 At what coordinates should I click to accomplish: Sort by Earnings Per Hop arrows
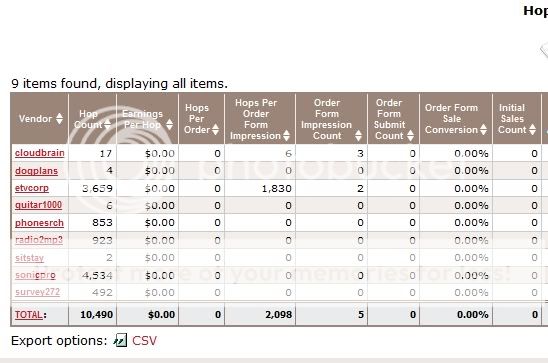pyautogui.click(x=169, y=124)
